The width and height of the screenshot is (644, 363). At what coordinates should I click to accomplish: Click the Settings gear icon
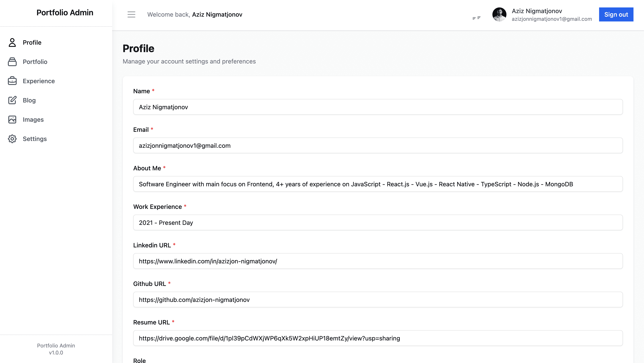(12, 139)
